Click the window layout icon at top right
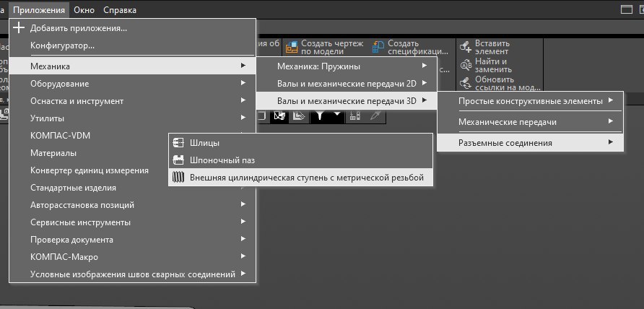 [x=627, y=10]
